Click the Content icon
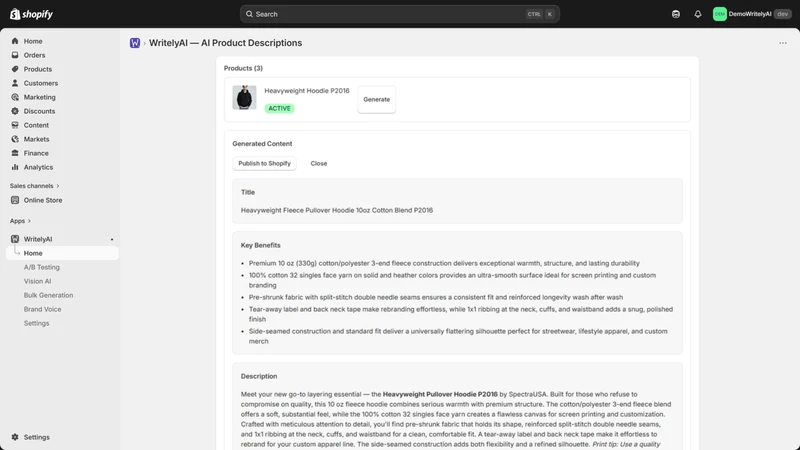Screen dimensions: 800x450 pos(15,125)
